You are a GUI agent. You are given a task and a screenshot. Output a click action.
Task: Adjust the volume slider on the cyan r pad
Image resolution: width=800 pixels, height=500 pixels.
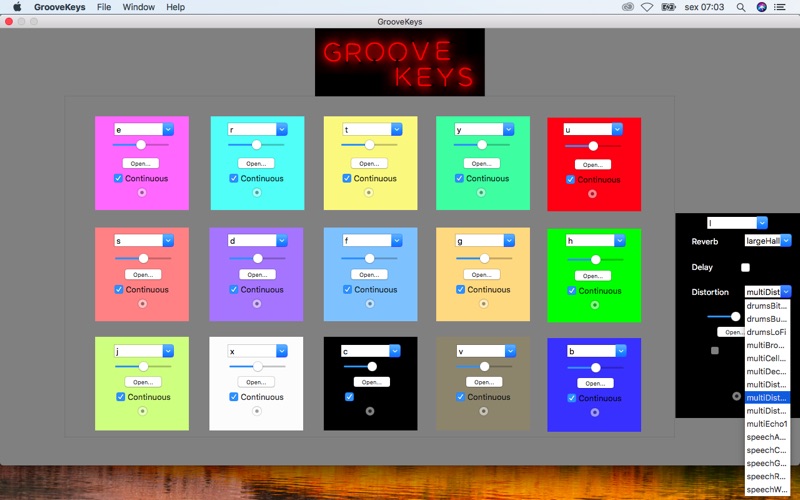256,145
